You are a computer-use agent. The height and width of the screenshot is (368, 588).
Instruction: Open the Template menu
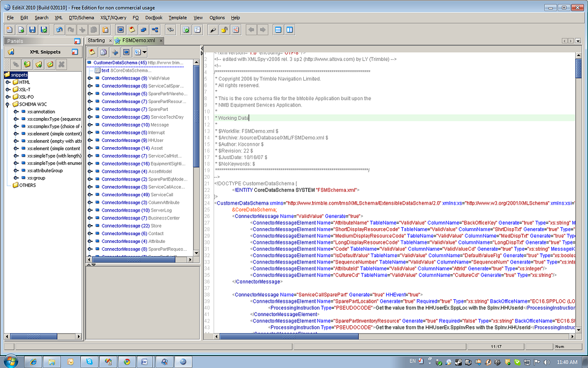(x=177, y=18)
